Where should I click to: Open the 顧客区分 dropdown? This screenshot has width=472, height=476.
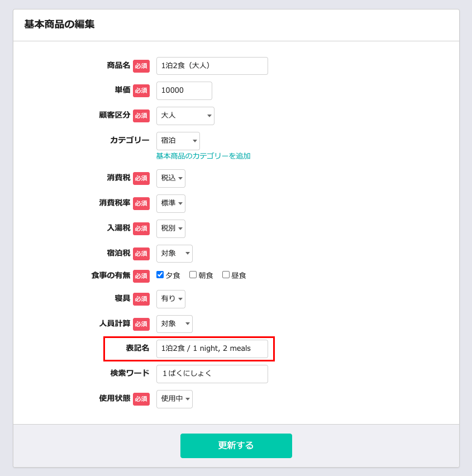point(185,116)
